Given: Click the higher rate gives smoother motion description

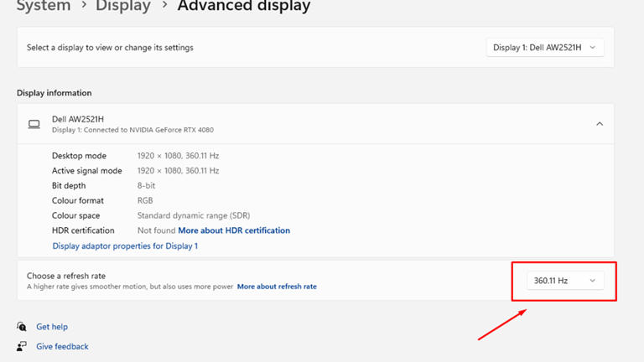Looking at the screenshot, I should pos(130,287).
